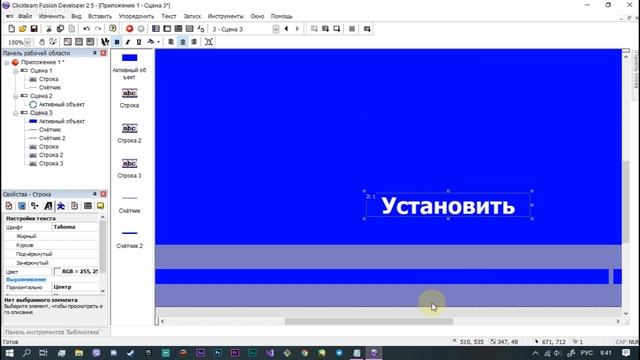640x360 pixels.
Task: Select 'Активный объект' under Сцена 2
Action: click(62, 104)
